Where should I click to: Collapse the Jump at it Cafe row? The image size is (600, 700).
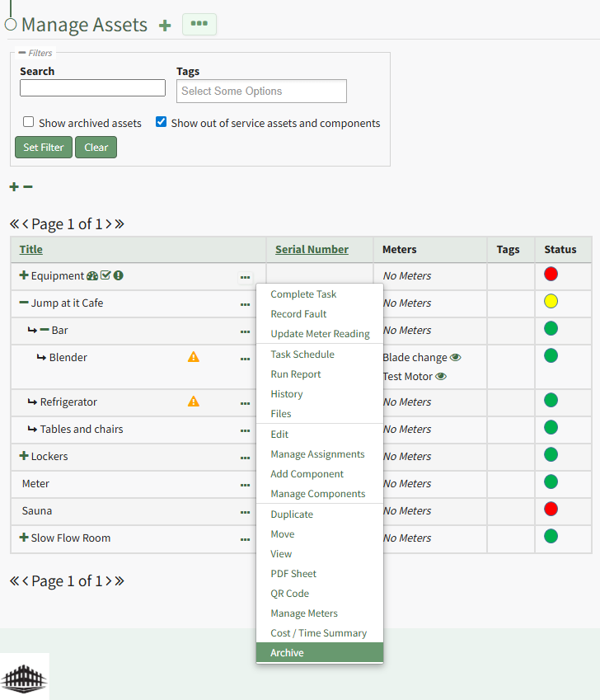tap(24, 303)
